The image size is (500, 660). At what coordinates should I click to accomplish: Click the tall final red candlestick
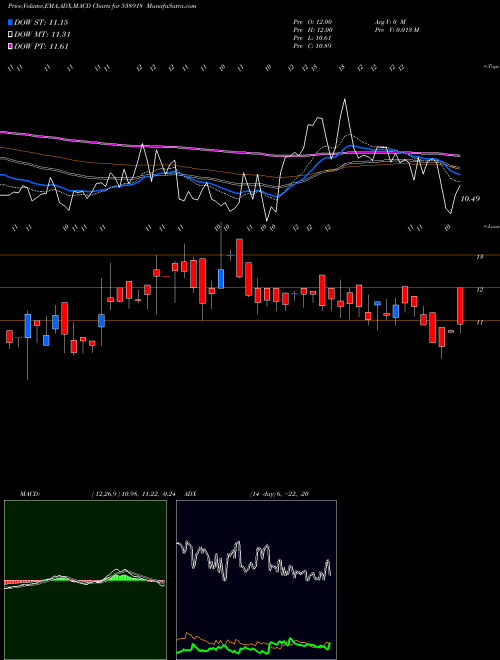pyautogui.click(x=460, y=306)
